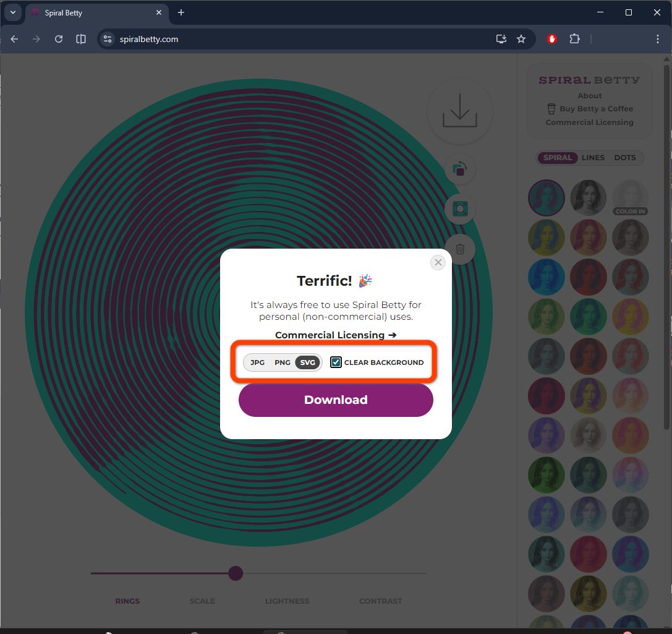
Task: Open the browser extensions puzzle icon
Action: (574, 39)
